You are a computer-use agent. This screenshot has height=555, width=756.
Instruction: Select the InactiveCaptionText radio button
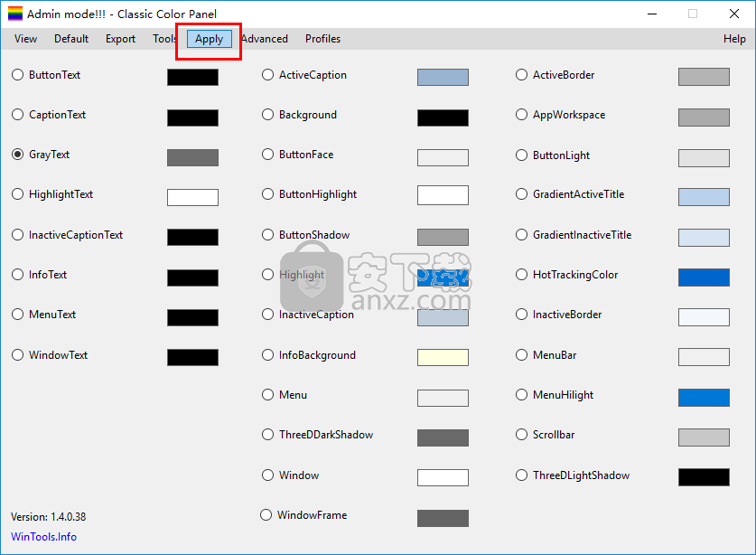pos(18,234)
